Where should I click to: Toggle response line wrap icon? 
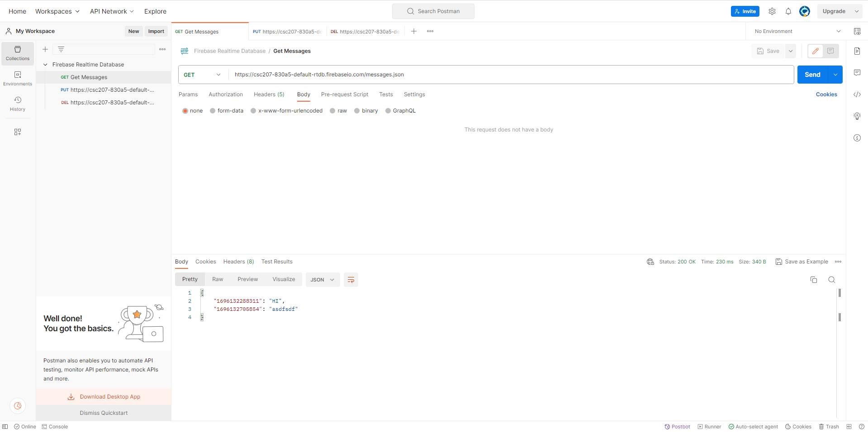[x=351, y=280]
